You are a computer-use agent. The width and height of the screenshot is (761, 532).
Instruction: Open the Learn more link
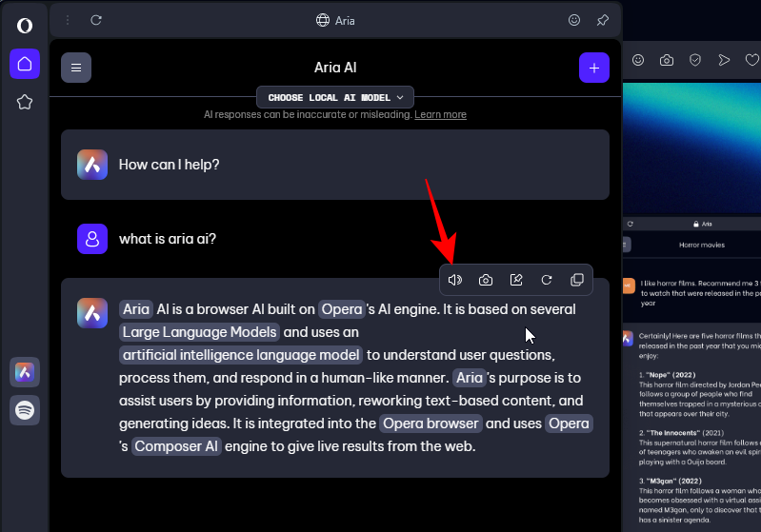point(440,114)
